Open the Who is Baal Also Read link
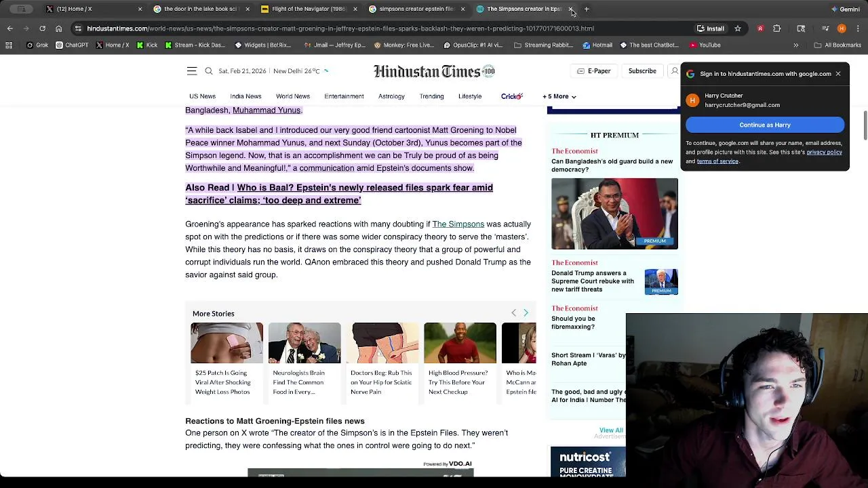The width and height of the screenshot is (868, 488). 339,194
